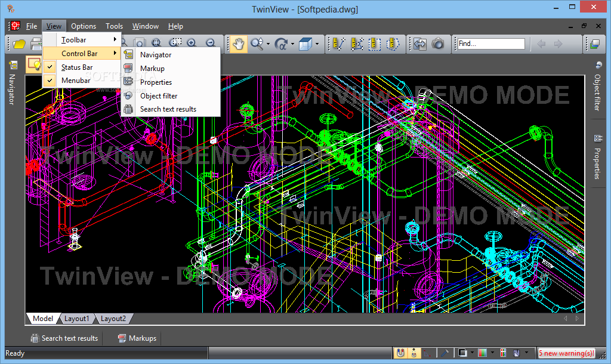Choose Markup from the Control Bar submenu
This screenshot has width=611, height=364.
pyautogui.click(x=171, y=68)
